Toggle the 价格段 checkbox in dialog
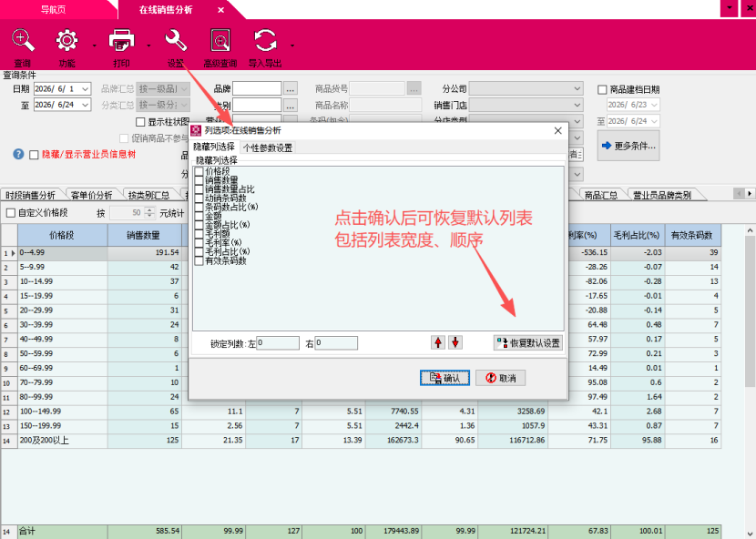Viewport: 756px width, 539px height. [199, 171]
